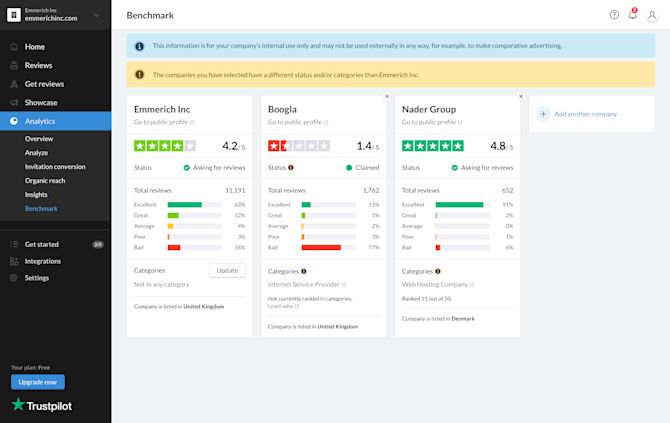
Task: Expand the emmerichinc.com account switcher chevron
Action: click(x=97, y=15)
